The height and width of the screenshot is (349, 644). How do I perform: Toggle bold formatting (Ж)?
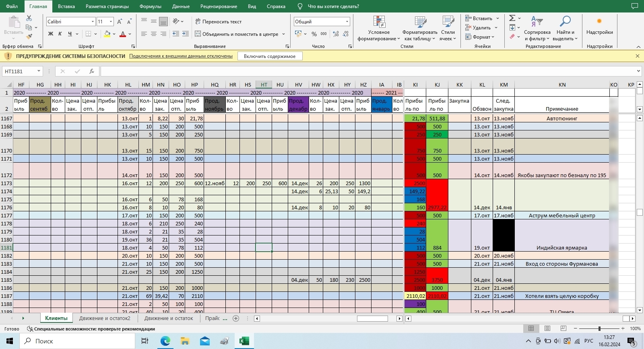[51, 34]
